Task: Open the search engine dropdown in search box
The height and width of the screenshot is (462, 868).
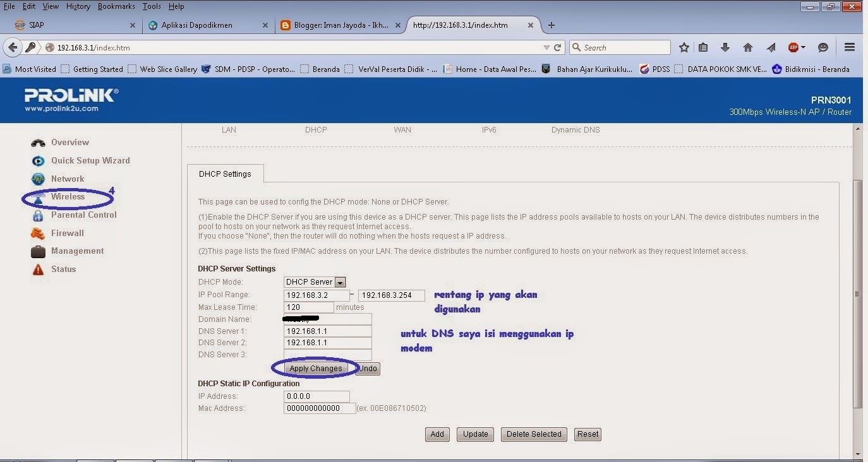Action: click(x=576, y=47)
